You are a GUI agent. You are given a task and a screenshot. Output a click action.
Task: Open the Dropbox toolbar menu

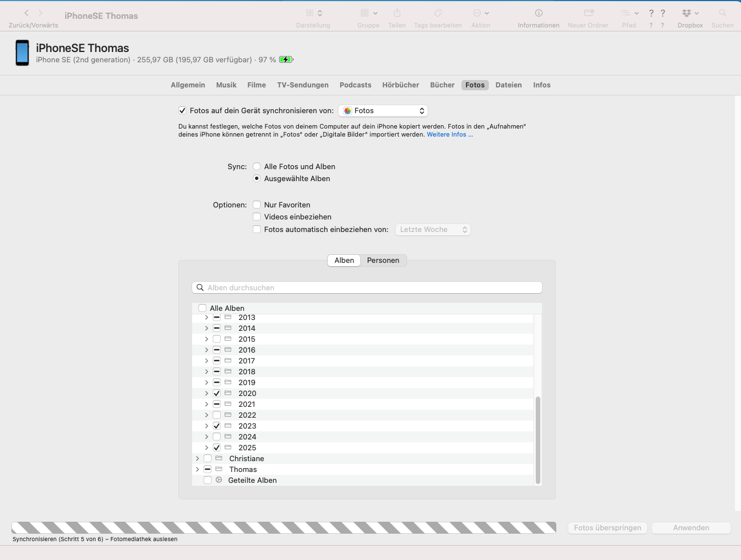690,13
